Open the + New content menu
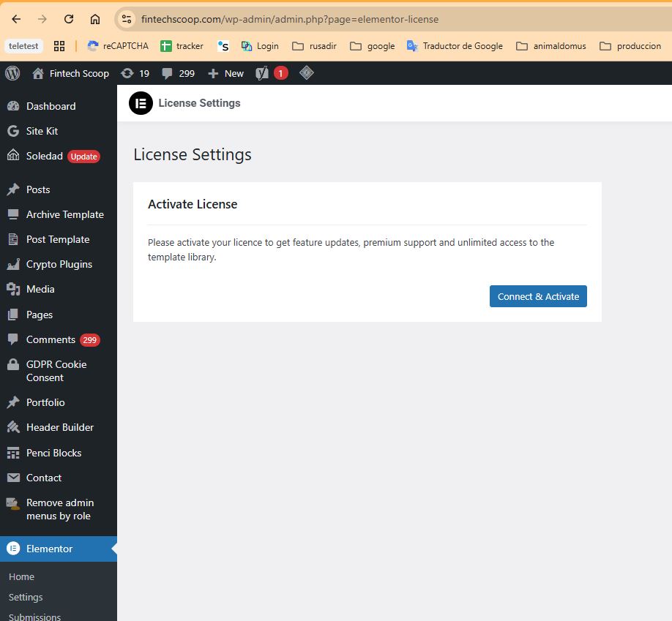Image resolution: width=672 pixels, height=621 pixels. [226, 73]
